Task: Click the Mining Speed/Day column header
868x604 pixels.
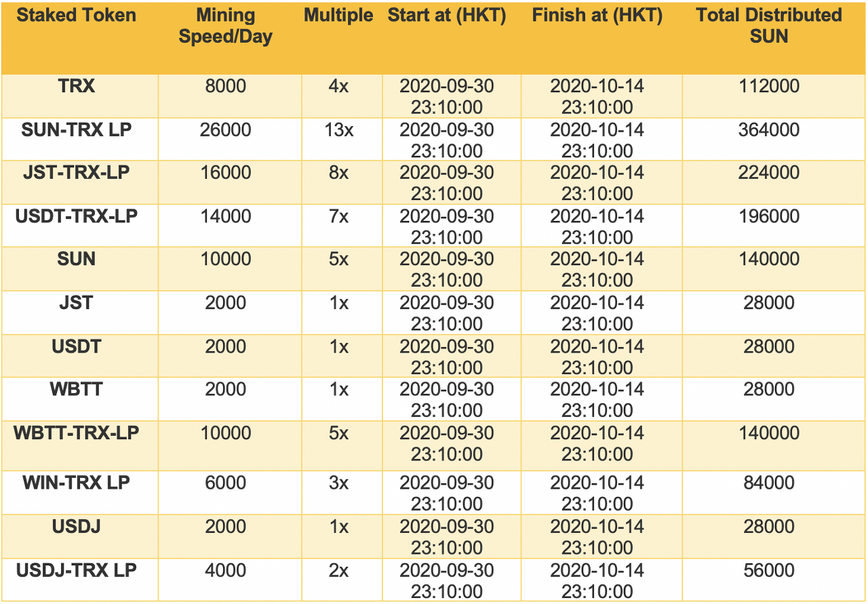Action: tap(225, 26)
